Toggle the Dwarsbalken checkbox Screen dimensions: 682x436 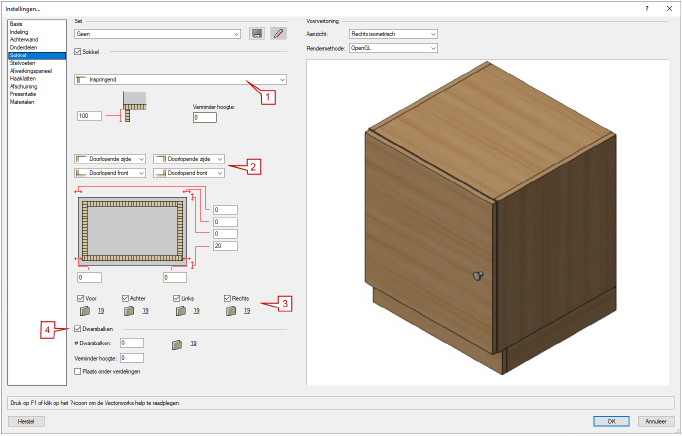point(78,329)
